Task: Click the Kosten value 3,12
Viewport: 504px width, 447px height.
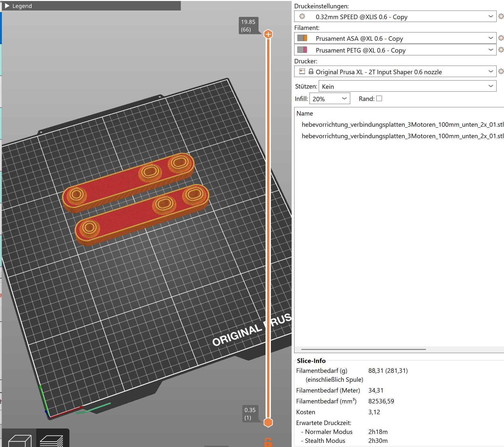Action: click(374, 412)
